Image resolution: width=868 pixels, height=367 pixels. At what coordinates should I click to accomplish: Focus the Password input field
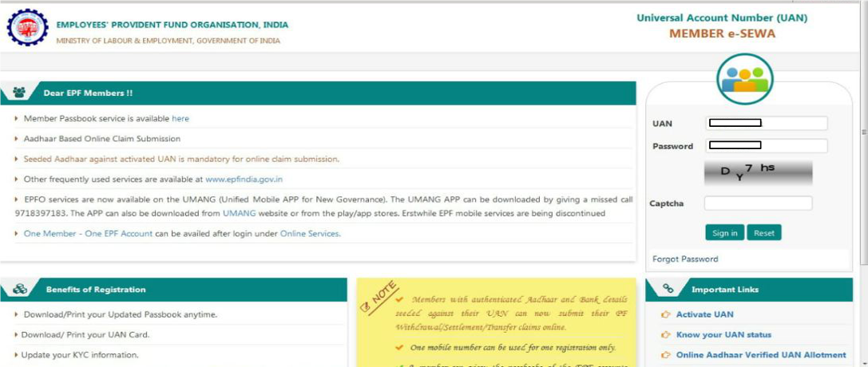767,146
